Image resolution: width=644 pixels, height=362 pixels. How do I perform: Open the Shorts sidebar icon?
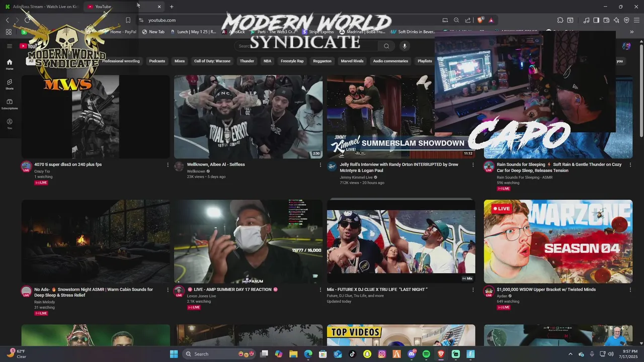(x=9, y=84)
